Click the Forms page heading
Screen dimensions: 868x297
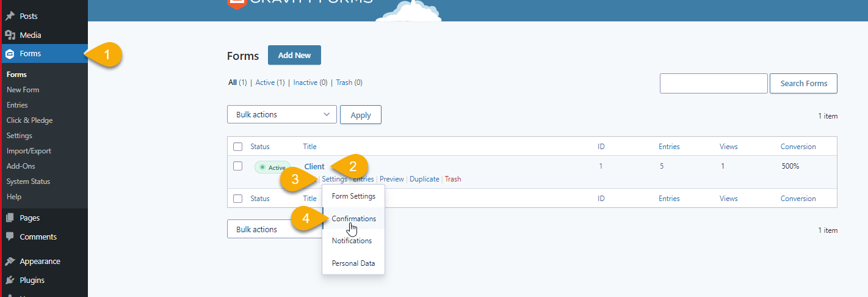click(x=243, y=56)
